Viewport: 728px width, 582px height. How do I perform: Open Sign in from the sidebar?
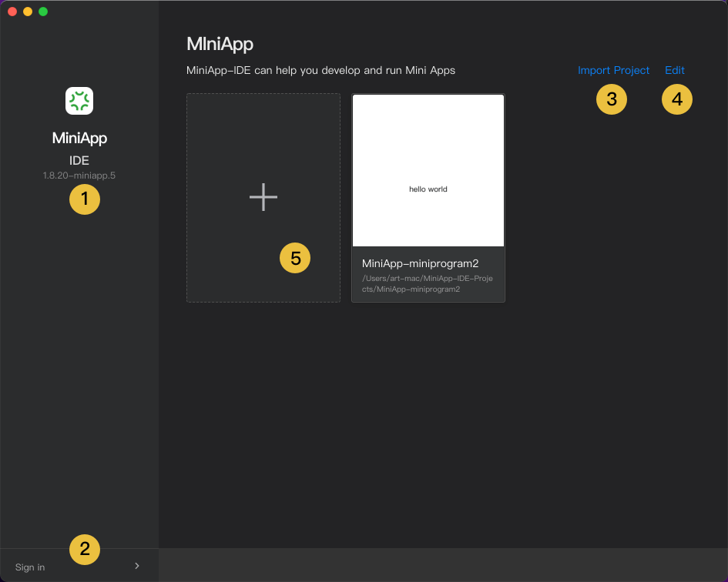(30, 567)
